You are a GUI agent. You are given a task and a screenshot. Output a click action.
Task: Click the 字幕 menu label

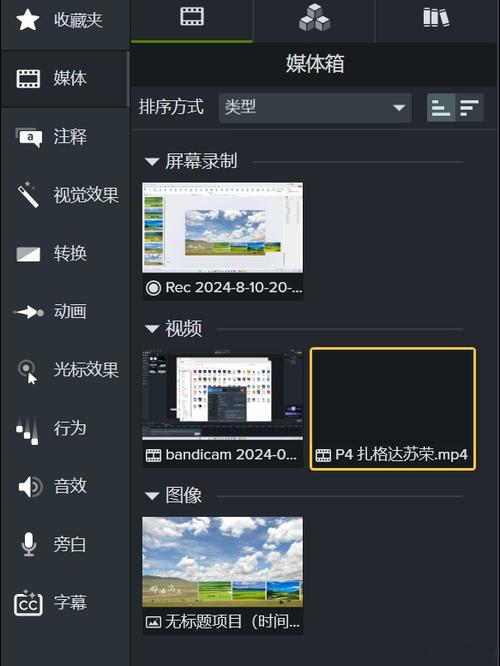[70, 603]
